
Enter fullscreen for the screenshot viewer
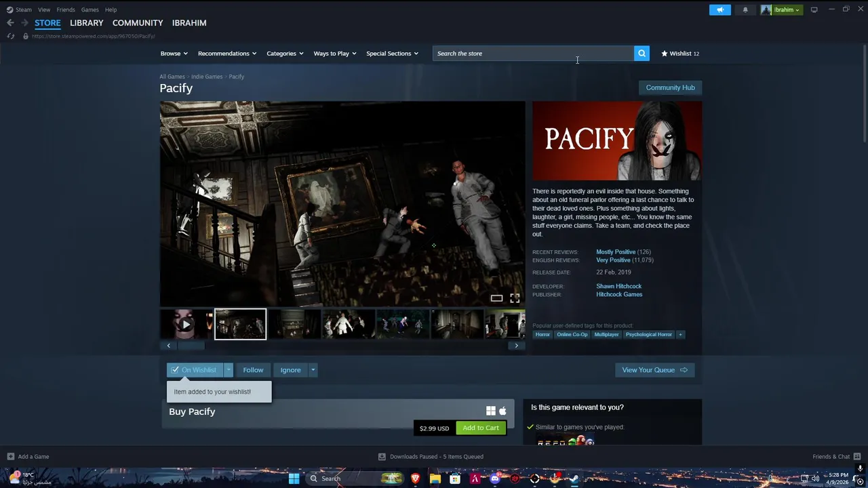(x=515, y=298)
